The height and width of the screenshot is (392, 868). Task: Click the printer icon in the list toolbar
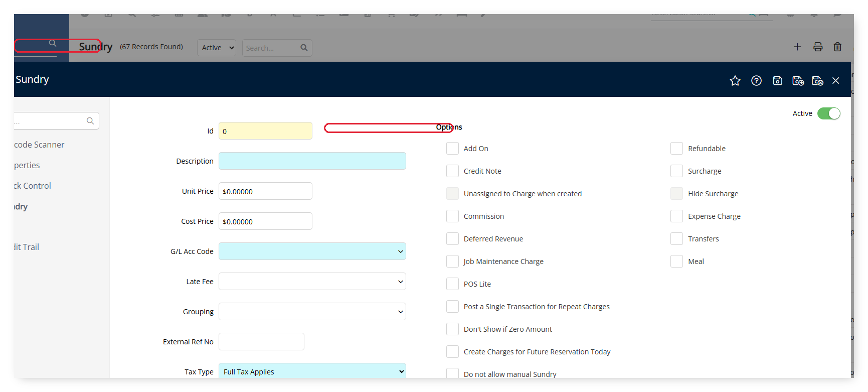818,47
